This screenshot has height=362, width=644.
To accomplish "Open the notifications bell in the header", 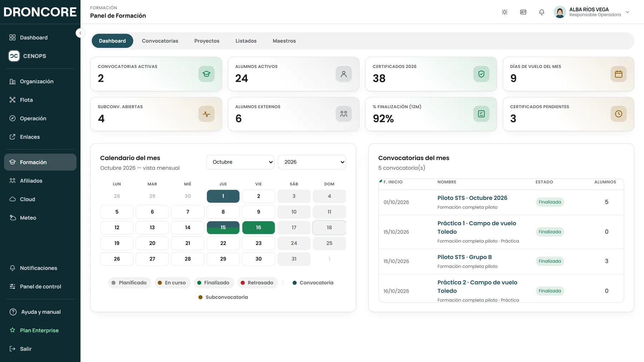I will pyautogui.click(x=542, y=12).
